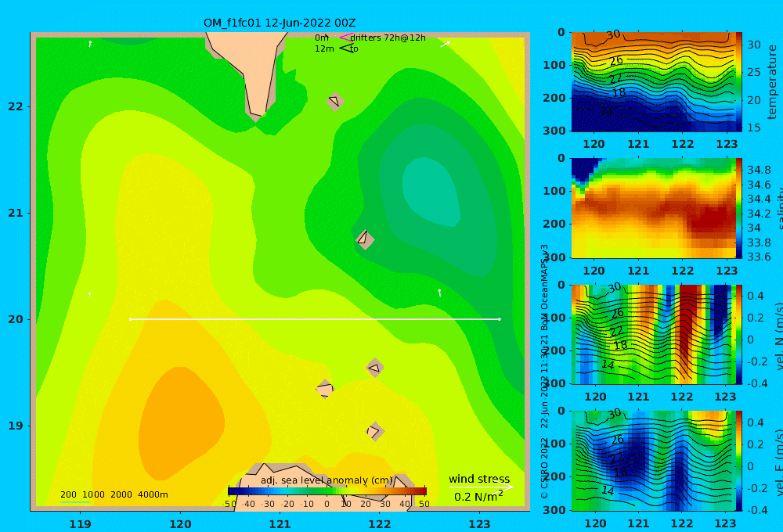783x532 pixels.
Task: Select the diamond island marker near 19.3N 121.5E
Action: coord(325,389)
